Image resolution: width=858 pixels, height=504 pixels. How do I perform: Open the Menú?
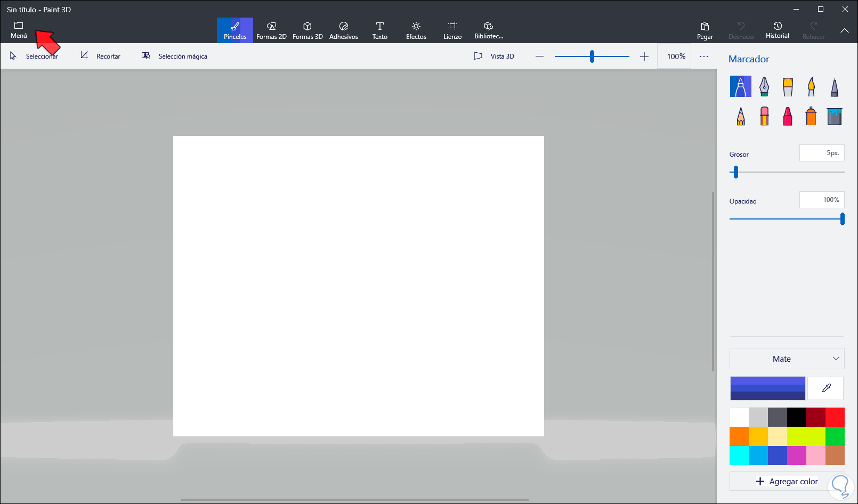pos(18,29)
